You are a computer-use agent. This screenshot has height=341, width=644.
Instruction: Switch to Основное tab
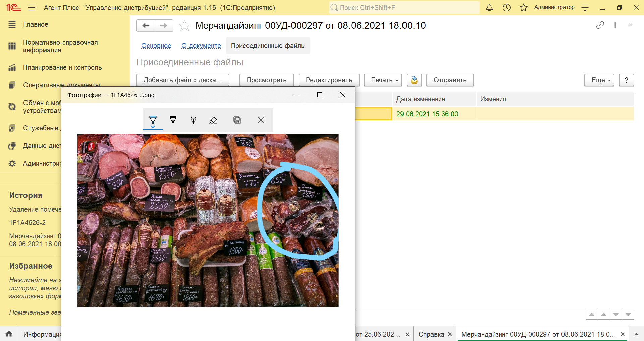156,46
